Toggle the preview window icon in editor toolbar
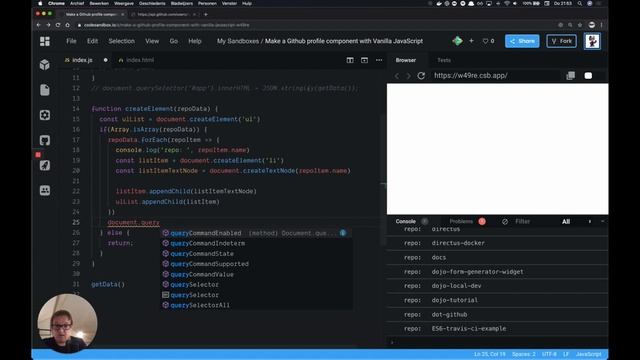640x360 pixels. [364, 60]
